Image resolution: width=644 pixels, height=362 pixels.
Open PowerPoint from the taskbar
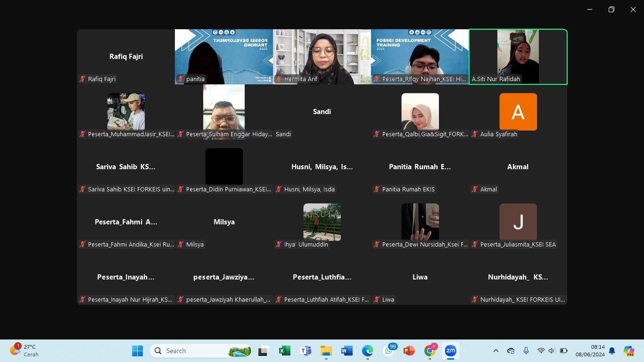[409, 351]
